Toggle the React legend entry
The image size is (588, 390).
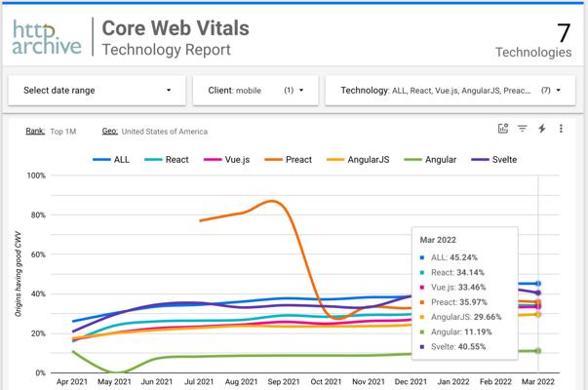167,160
